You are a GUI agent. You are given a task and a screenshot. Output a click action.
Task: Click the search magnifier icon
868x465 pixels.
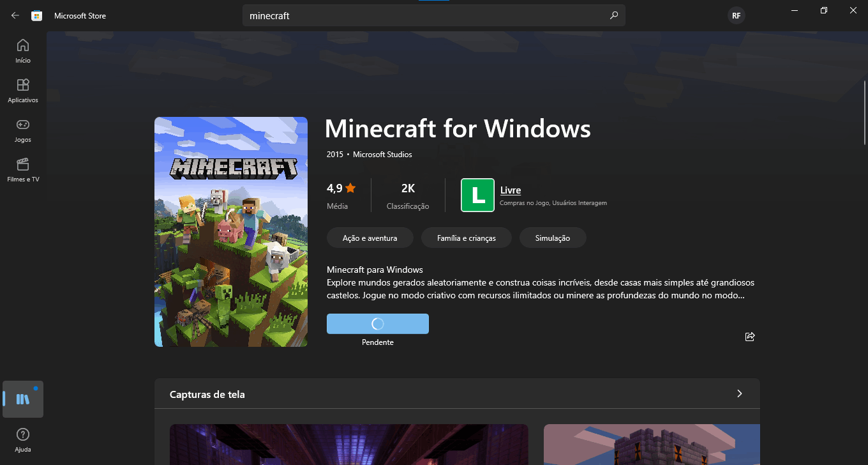tap(614, 15)
